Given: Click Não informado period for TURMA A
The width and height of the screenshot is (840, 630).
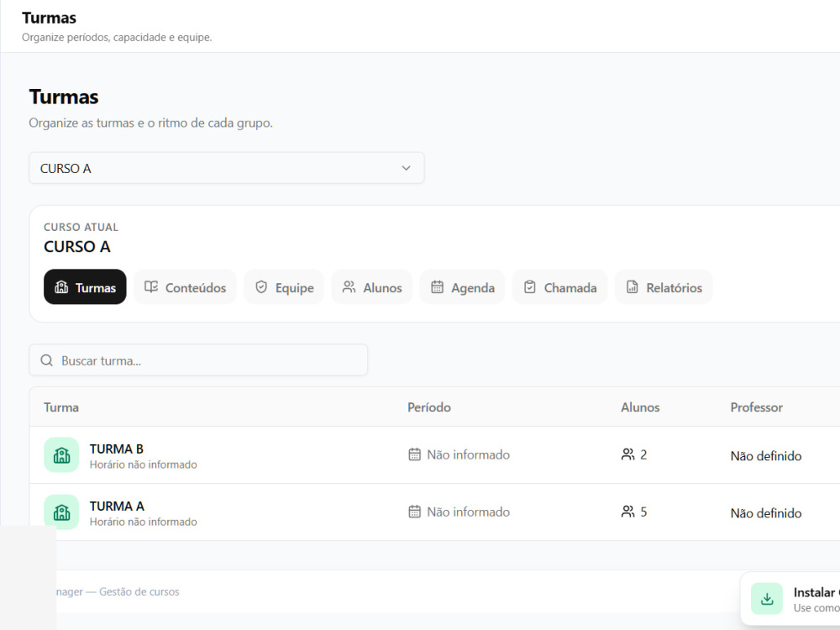Looking at the screenshot, I should (468, 512).
